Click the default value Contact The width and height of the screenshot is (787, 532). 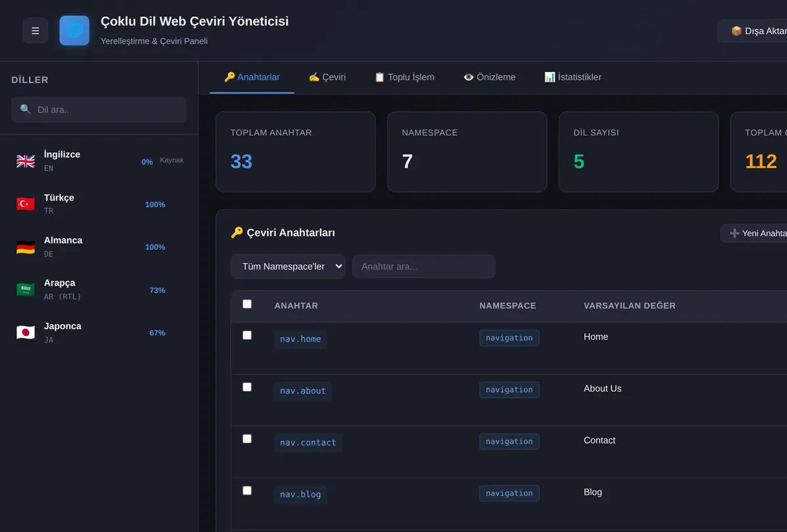coord(599,440)
